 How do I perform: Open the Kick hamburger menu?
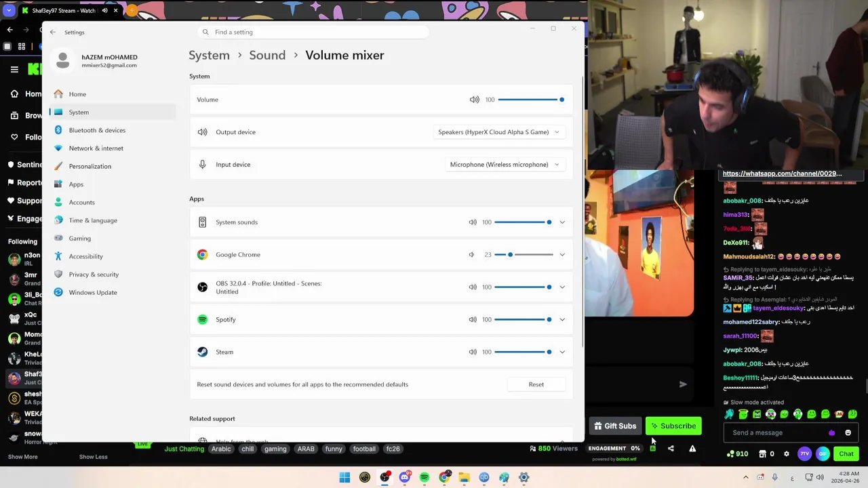14,69
